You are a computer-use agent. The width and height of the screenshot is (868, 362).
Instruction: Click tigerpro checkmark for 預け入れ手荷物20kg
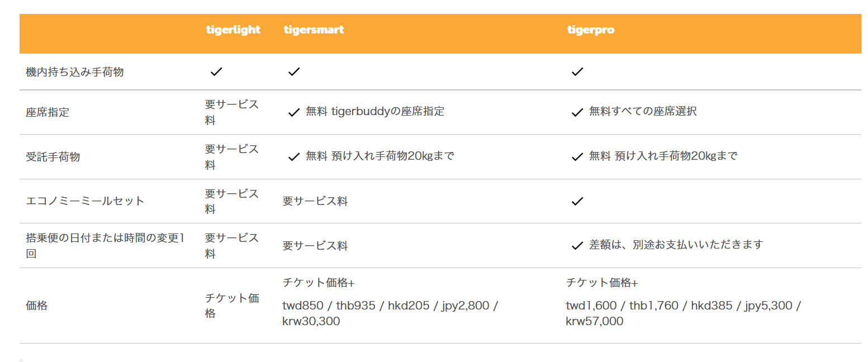pyautogui.click(x=577, y=157)
